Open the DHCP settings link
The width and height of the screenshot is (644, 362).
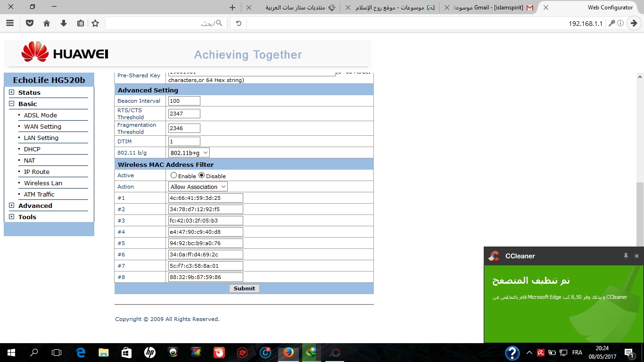tap(32, 149)
